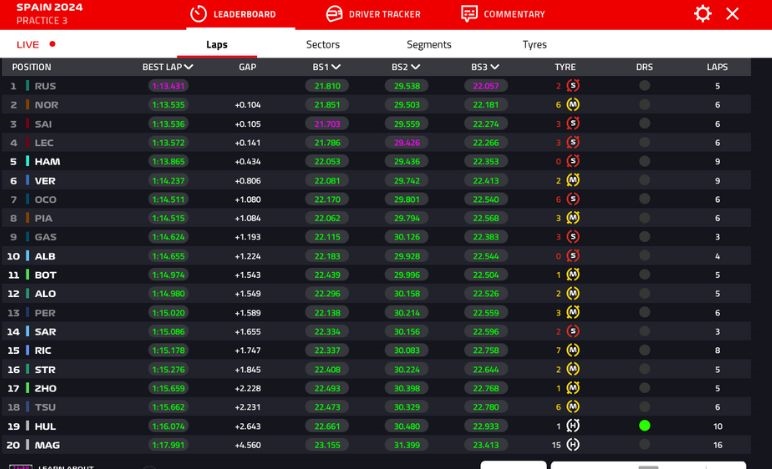
Task: Click Leclerc's purple BS2 time 29.426
Action: [x=406, y=143]
